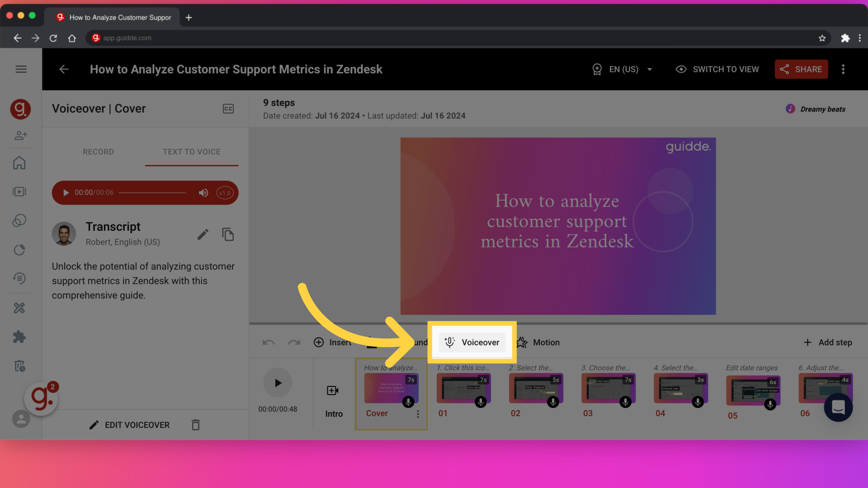Viewport: 868px width, 488px height.
Task: Open the user account avatar at sidebar bottom
Action: [x=21, y=419]
